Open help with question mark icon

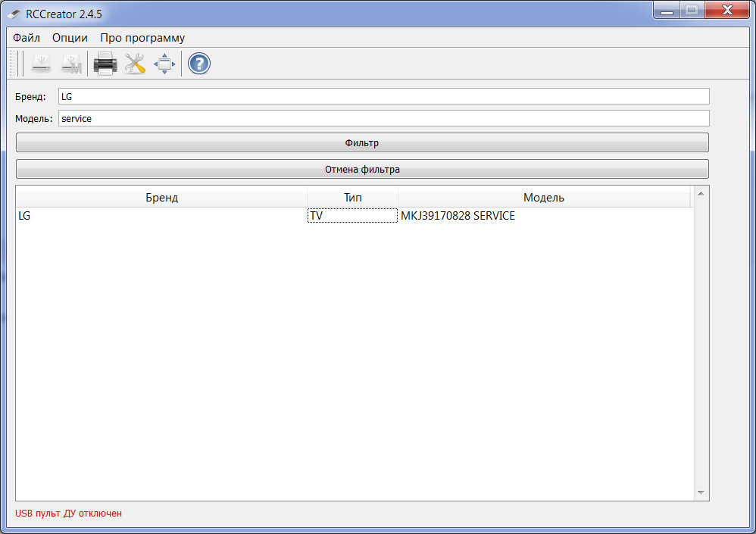click(198, 64)
